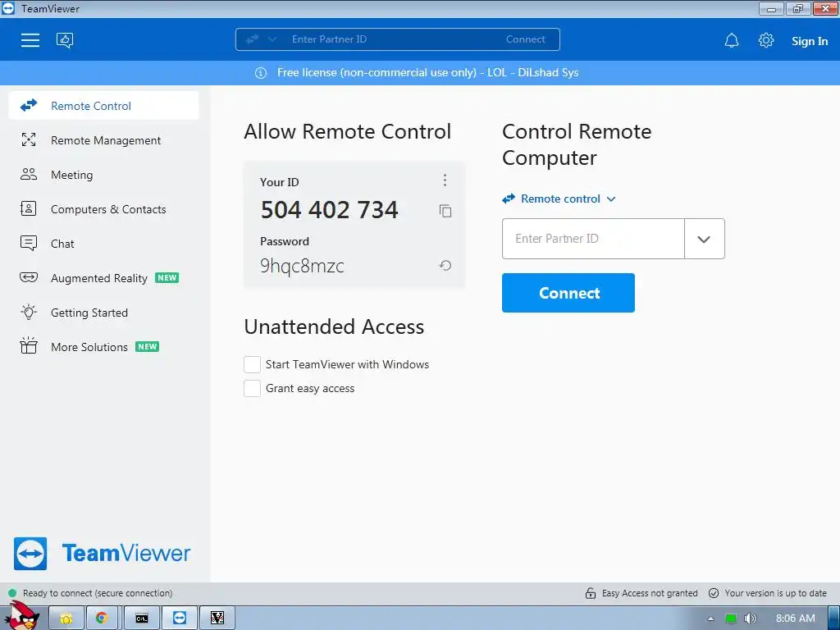This screenshot has width=840, height=630.
Task: Open Getting Started section
Action: click(x=104, y=313)
